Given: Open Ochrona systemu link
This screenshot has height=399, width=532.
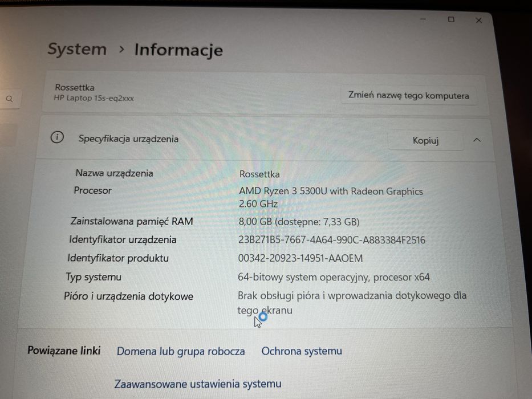Looking at the screenshot, I should coord(302,351).
